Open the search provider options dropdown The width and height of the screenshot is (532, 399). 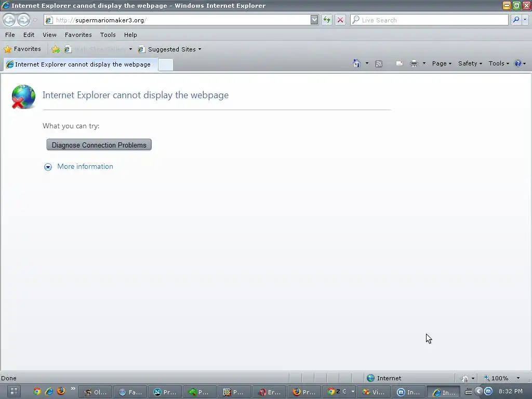coord(525,20)
